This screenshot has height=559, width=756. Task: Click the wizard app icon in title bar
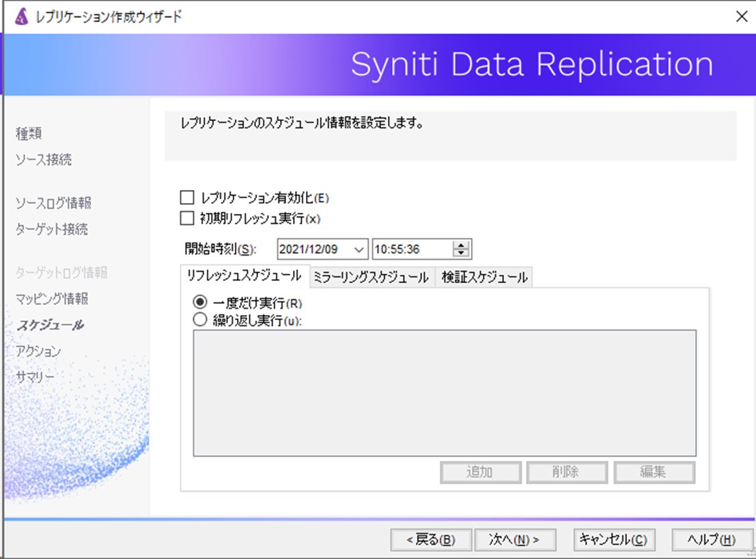(x=22, y=17)
